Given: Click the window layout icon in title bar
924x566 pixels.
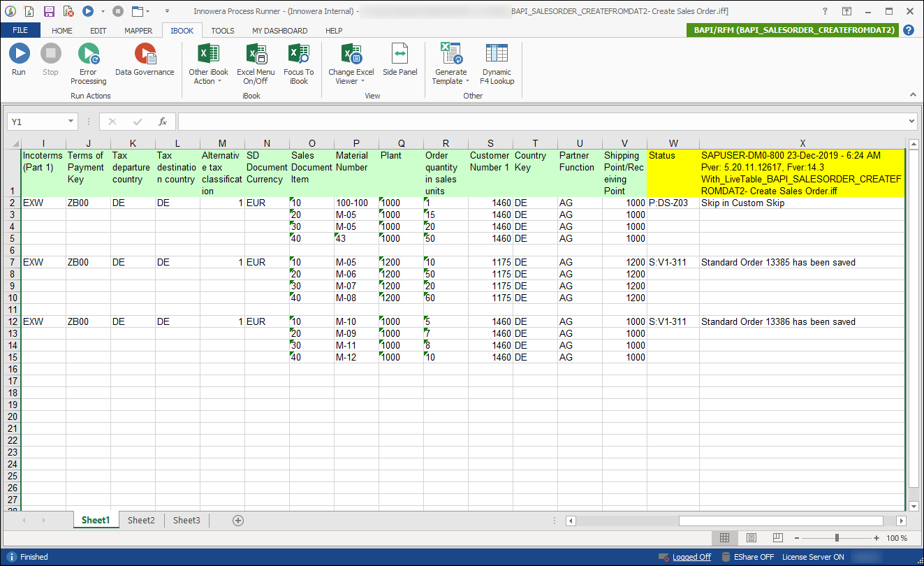Looking at the screenshot, I should [x=137, y=11].
